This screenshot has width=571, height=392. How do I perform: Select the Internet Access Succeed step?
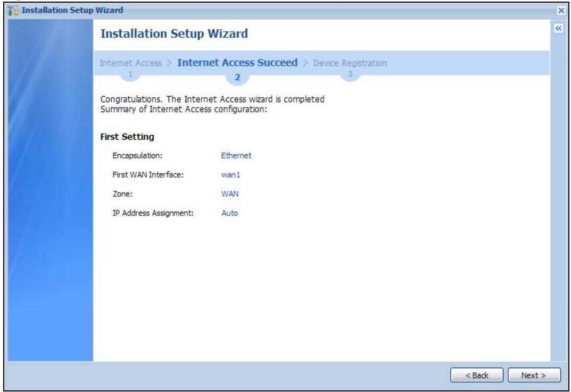point(237,63)
